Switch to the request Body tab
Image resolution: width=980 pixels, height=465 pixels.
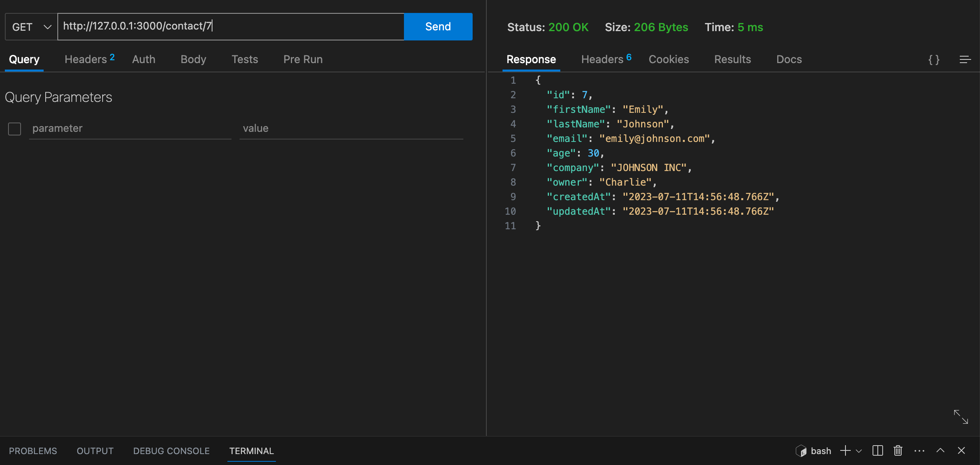[x=193, y=59]
